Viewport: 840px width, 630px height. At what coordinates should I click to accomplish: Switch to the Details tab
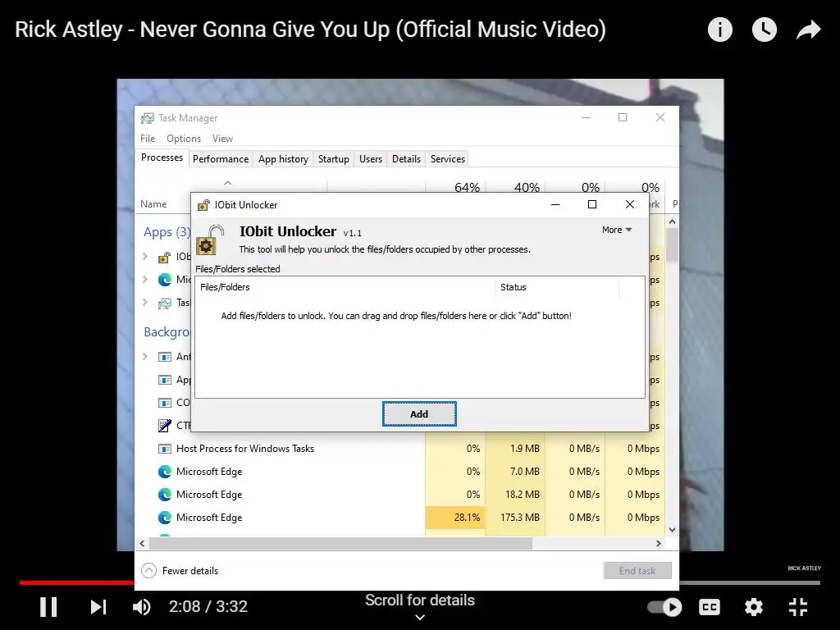coord(406,159)
